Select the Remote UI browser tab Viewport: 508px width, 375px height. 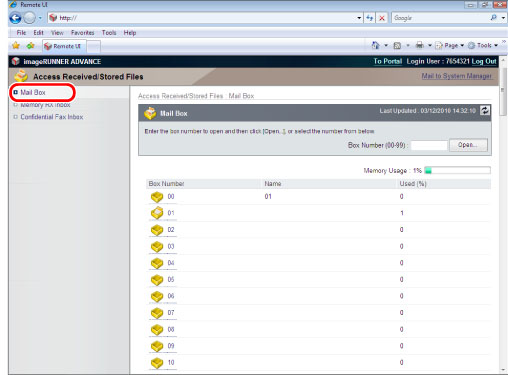point(64,46)
